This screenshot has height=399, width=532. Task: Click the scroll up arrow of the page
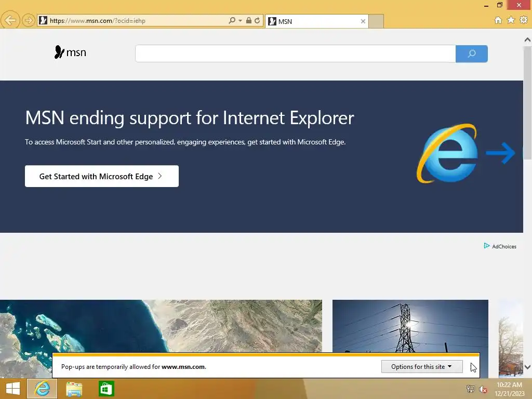[x=527, y=40]
